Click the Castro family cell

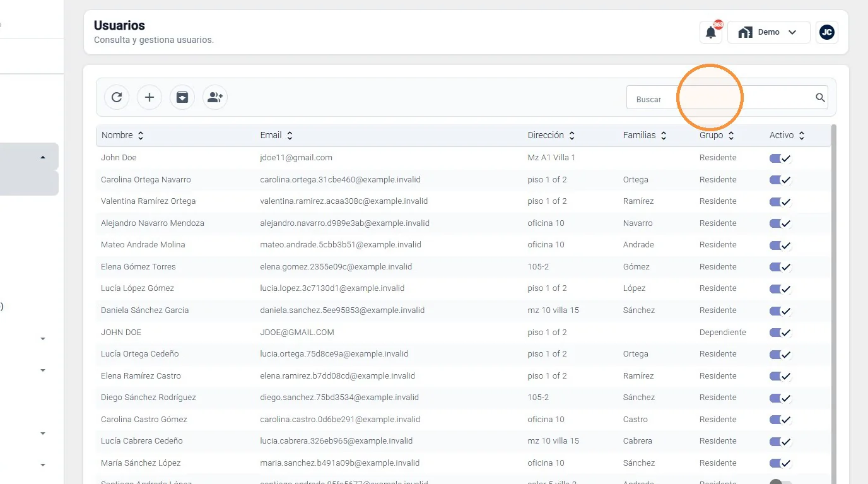click(635, 420)
